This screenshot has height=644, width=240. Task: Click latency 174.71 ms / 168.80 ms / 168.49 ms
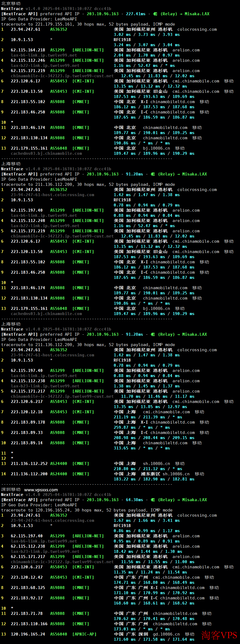(x=154, y=583)
